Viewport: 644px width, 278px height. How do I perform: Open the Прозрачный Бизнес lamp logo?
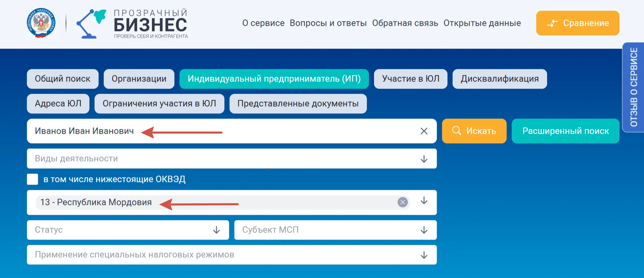[132, 23]
